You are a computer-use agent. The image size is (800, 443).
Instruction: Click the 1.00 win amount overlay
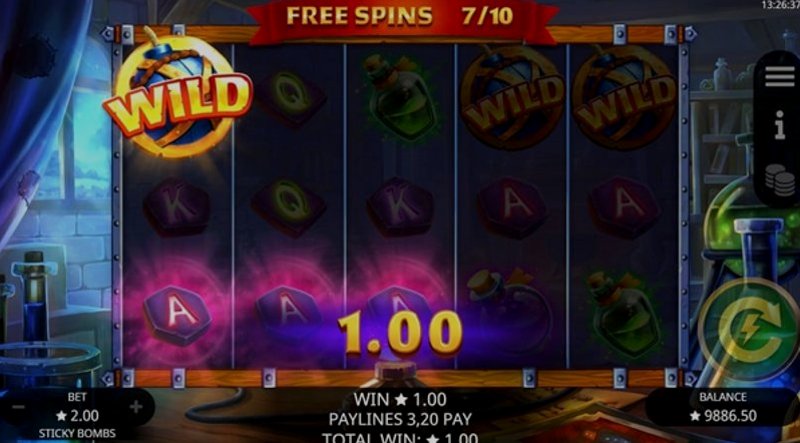(x=399, y=333)
